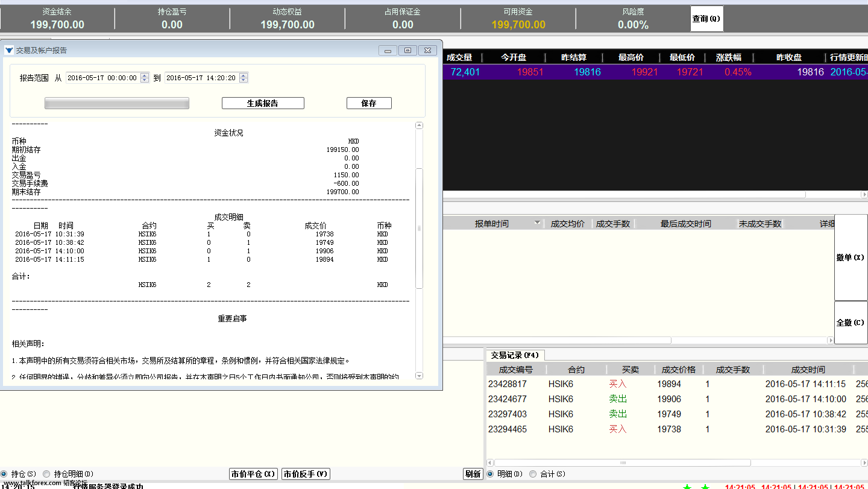Click the first green star status icon

tap(687, 487)
